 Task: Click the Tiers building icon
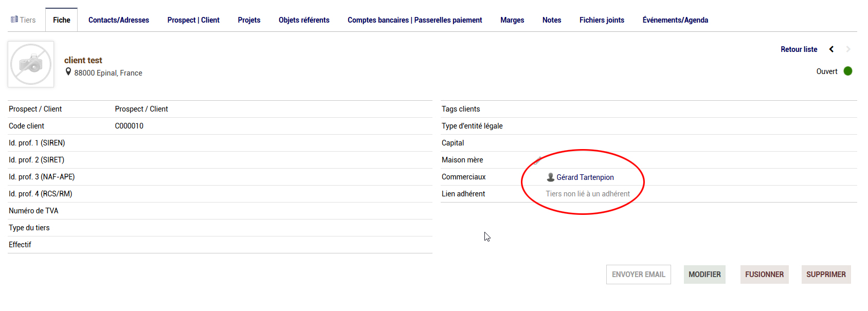pyautogui.click(x=14, y=20)
